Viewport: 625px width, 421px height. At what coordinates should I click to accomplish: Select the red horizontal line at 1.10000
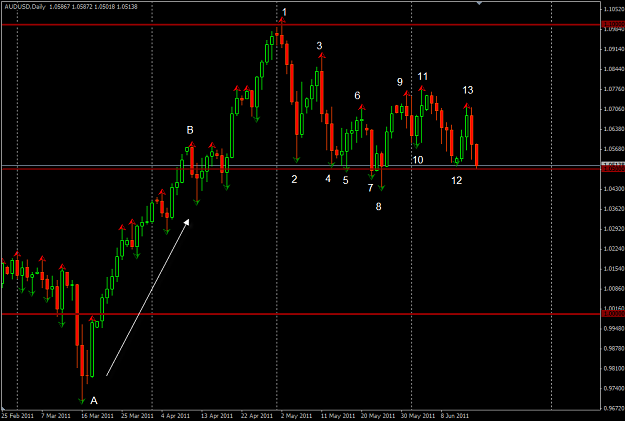(x=301, y=25)
